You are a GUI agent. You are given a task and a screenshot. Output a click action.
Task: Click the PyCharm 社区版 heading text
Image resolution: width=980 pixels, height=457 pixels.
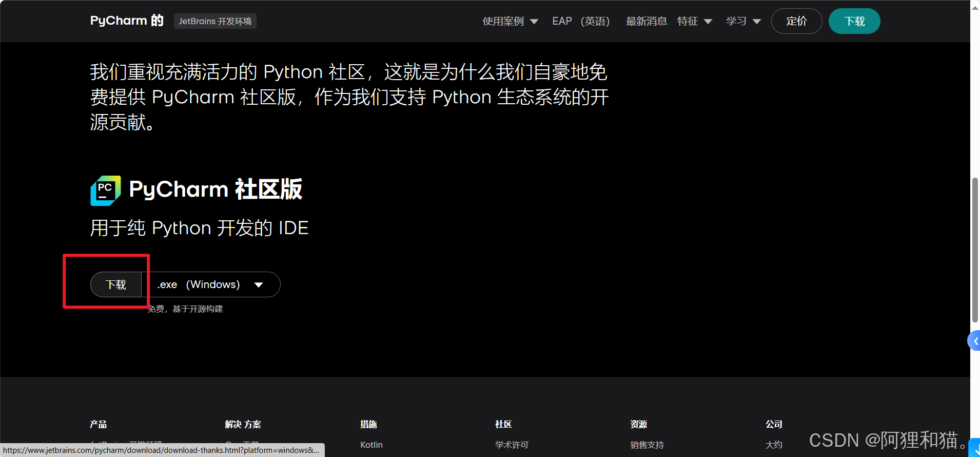click(215, 189)
